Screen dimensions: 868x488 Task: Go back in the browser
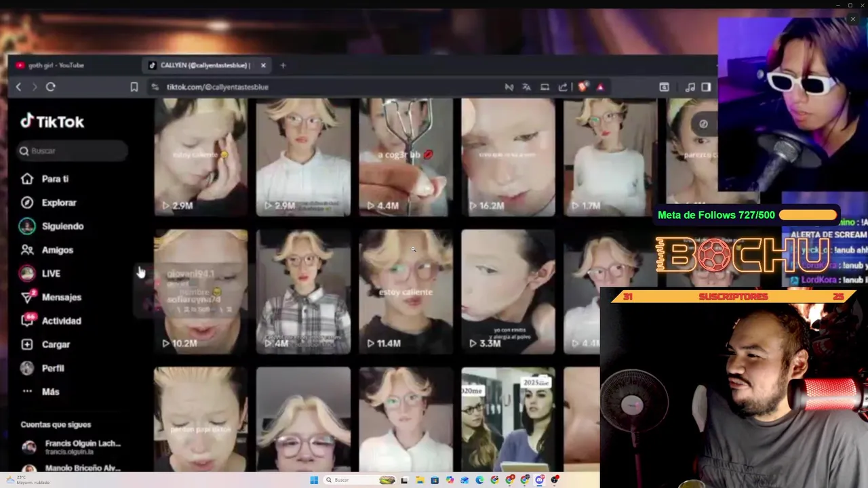pos(18,87)
